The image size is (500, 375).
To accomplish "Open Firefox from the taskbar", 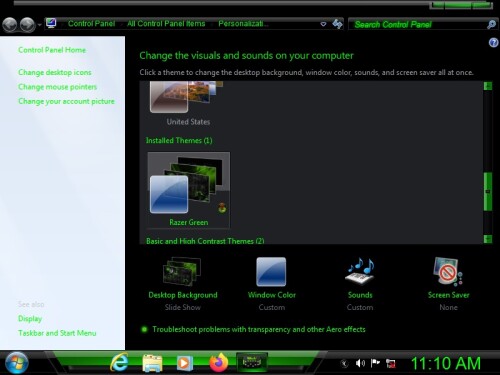I will [x=219, y=363].
